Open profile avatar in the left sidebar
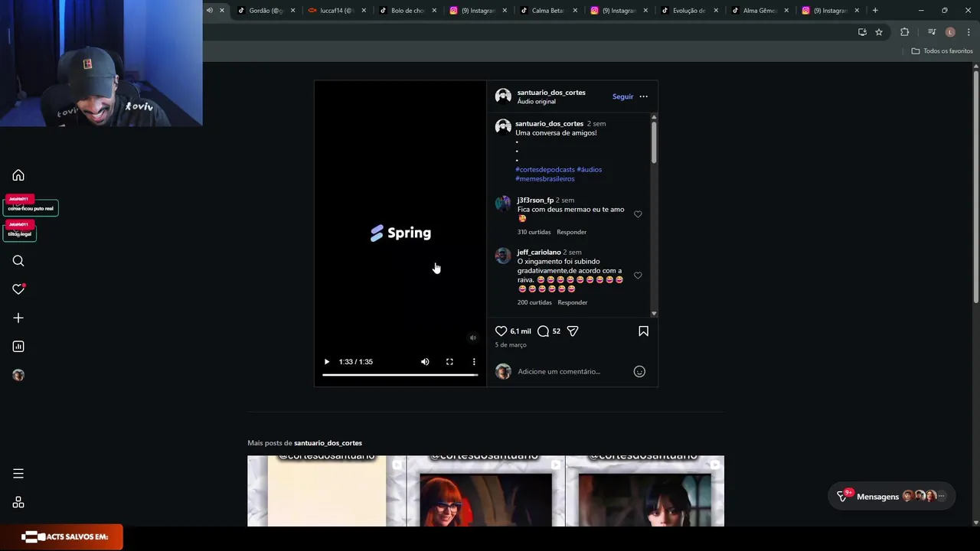980x551 pixels. [18, 375]
